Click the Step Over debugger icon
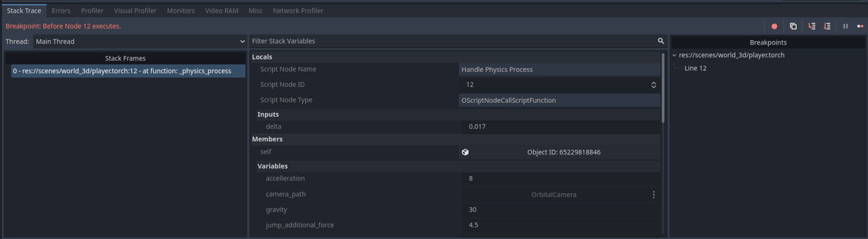Image resolution: width=868 pixels, height=239 pixels. click(x=827, y=26)
